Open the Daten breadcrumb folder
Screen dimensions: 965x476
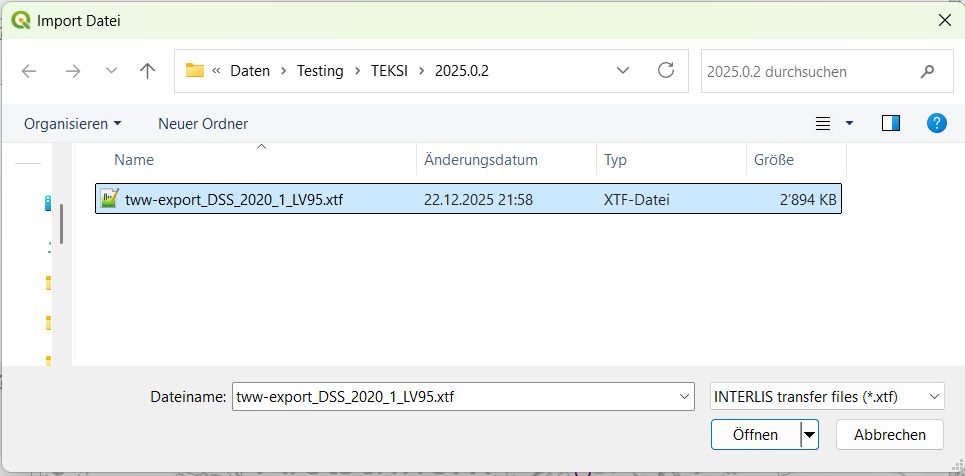(250, 71)
